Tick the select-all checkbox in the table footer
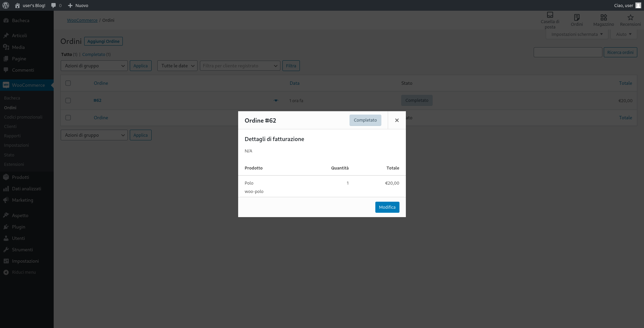The height and width of the screenshot is (328, 644). 68,118
